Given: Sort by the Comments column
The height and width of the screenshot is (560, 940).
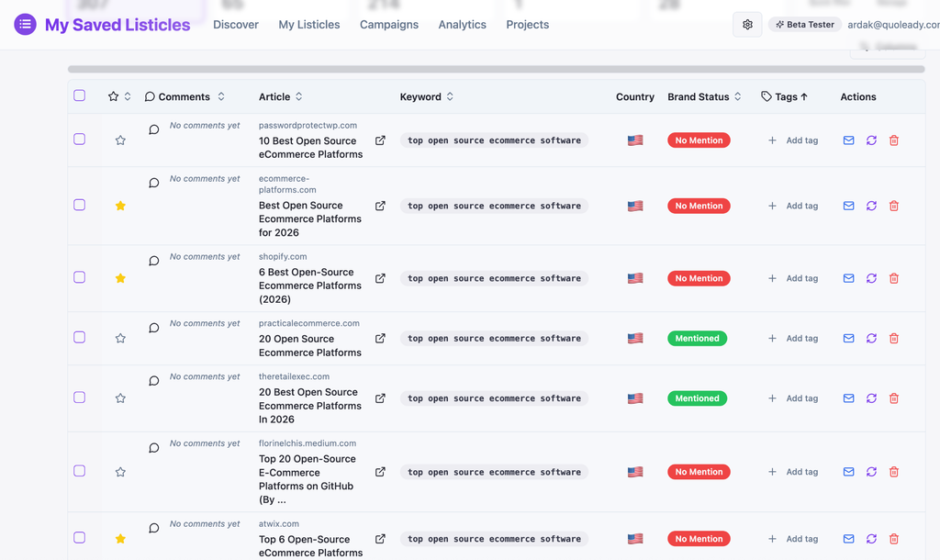Looking at the screenshot, I should 185,96.
